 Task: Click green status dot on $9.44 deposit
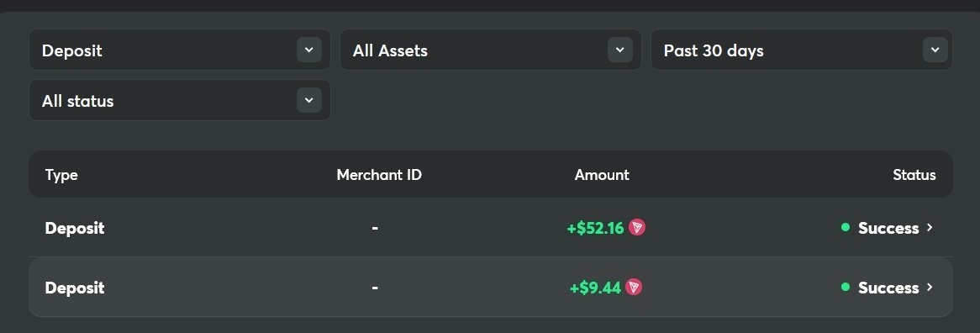(846, 287)
